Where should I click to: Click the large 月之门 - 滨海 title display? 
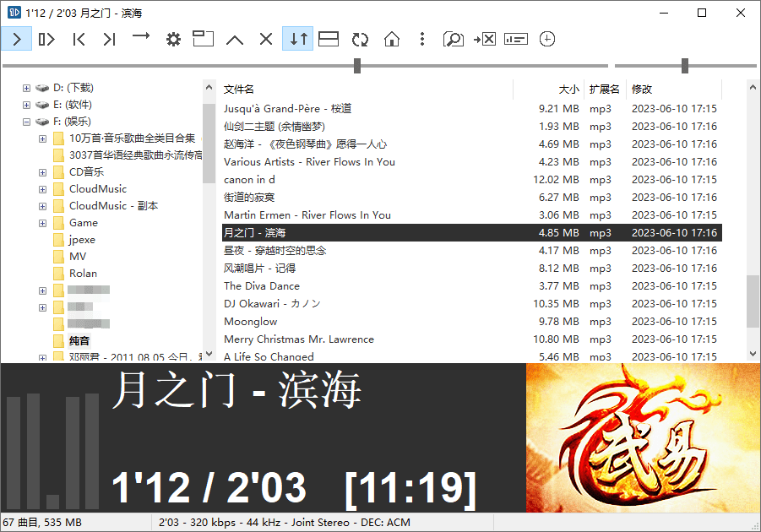coord(236,390)
